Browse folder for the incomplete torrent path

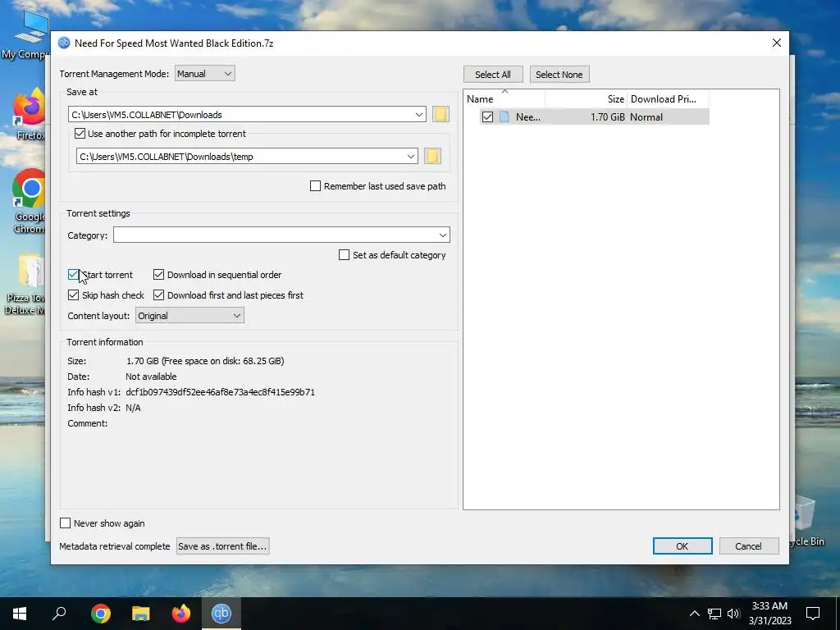coord(432,156)
